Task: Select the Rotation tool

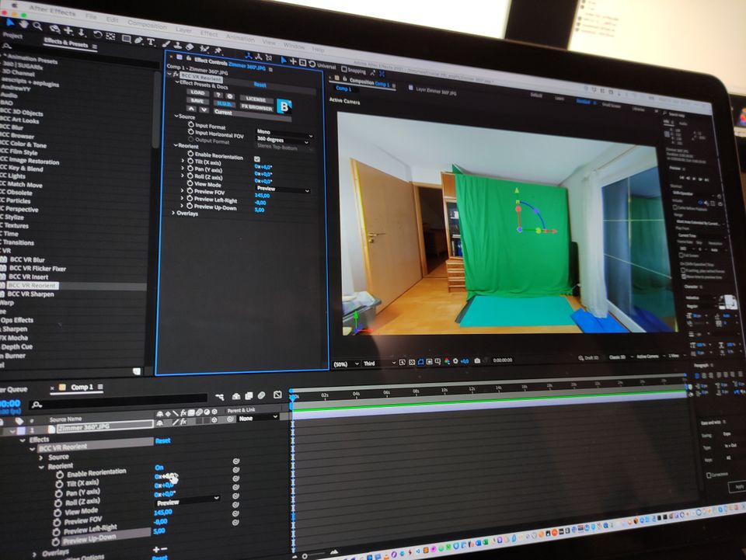Action: [96, 35]
